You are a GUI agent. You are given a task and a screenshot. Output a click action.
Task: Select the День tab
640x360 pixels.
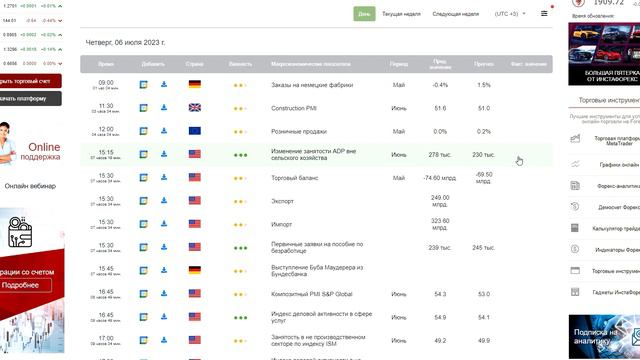point(364,14)
